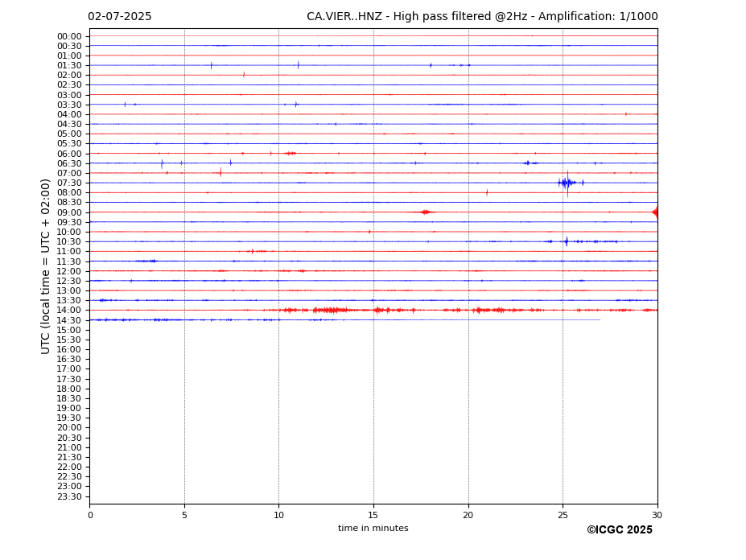Click the x-axis tick label 5

pos(184,515)
